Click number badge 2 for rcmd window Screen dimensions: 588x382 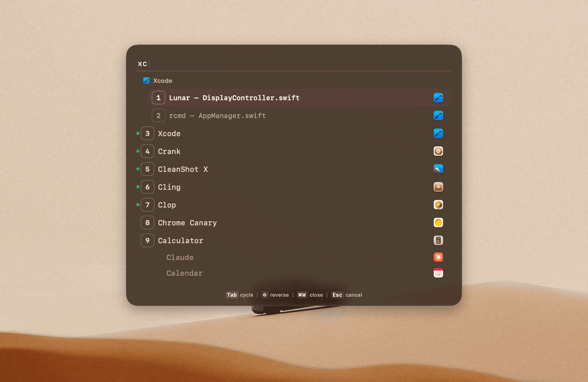(158, 115)
